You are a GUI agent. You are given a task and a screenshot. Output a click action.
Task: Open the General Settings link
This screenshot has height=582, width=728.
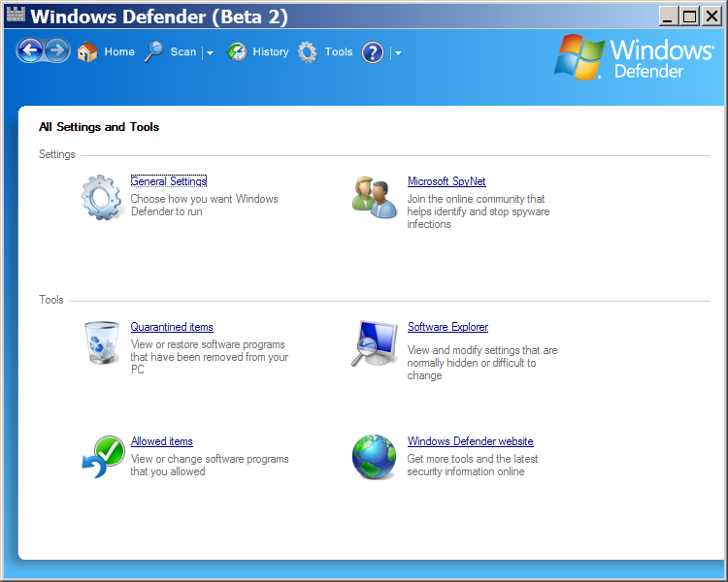click(x=169, y=181)
